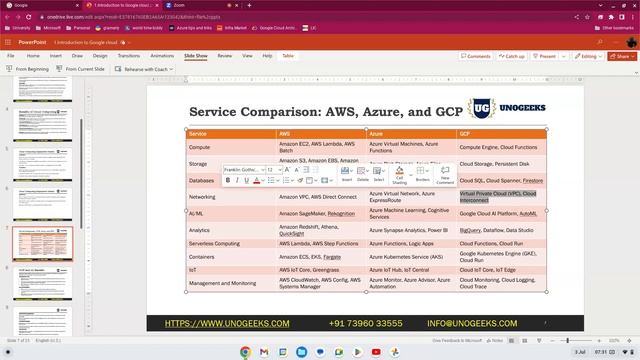The image size is (640, 360).
Task: Click the numbered list icon
Action: click(286, 180)
